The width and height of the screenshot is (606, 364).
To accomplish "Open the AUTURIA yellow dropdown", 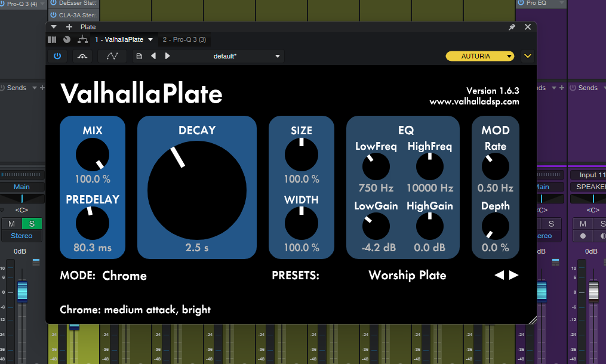I will 479,56.
